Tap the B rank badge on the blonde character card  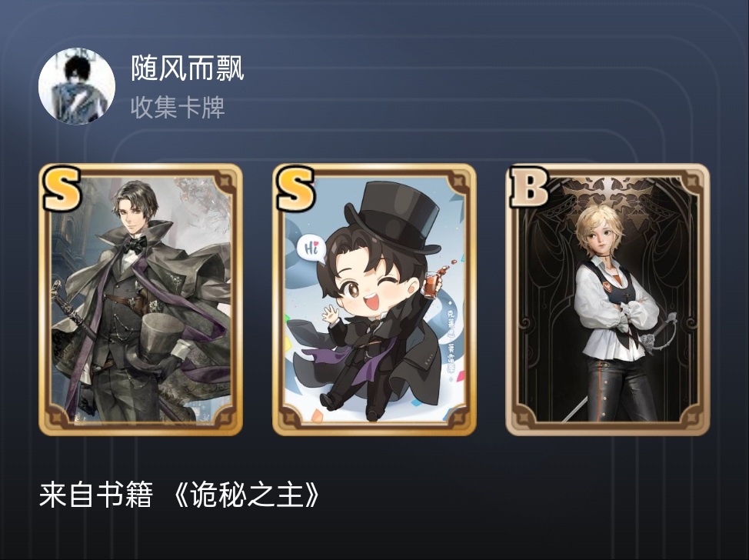pyautogui.click(x=528, y=187)
